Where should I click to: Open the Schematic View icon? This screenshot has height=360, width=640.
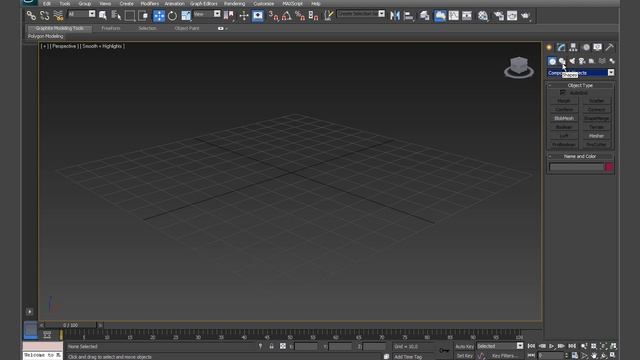[467, 16]
